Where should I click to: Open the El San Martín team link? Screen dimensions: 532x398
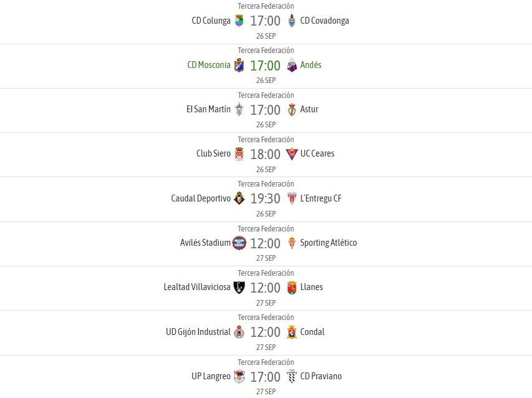tap(208, 109)
